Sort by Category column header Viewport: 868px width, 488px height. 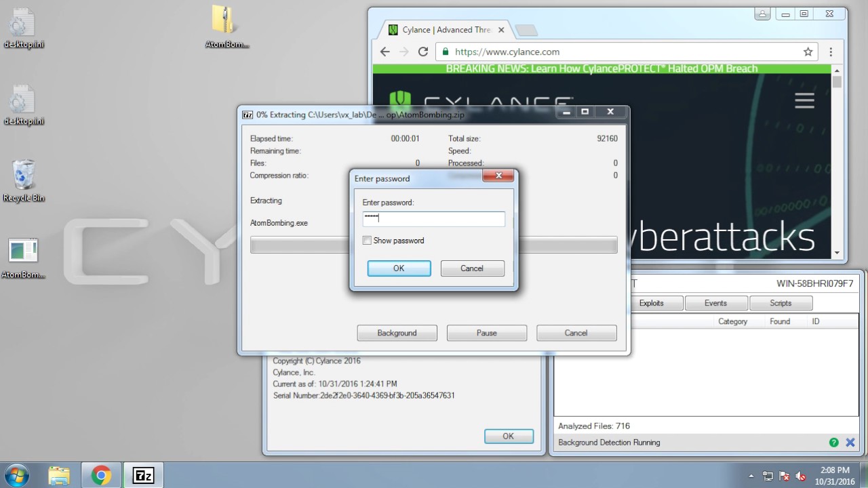click(732, 321)
